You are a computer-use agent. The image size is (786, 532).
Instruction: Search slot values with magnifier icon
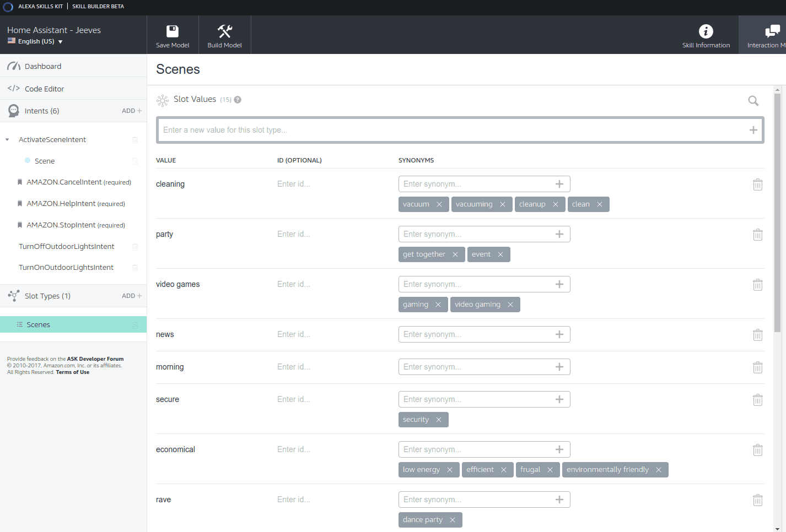(x=753, y=101)
